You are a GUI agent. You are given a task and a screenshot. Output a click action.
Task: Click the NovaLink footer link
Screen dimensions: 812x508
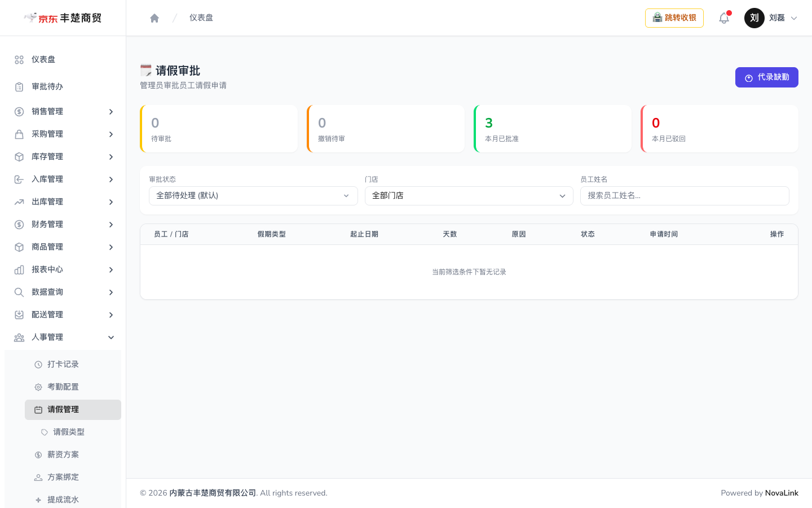click(x=782, y=493)
